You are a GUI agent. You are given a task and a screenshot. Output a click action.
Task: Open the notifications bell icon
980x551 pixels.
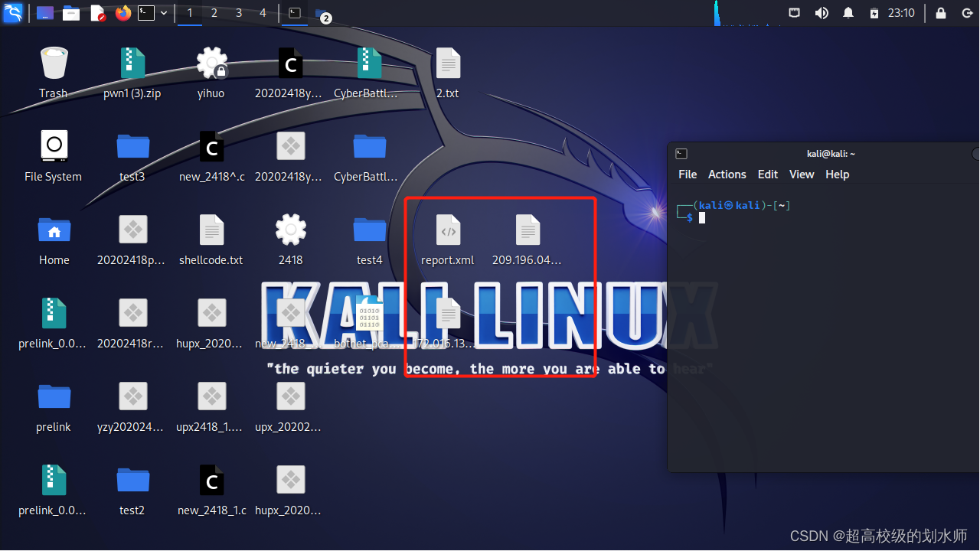(848, 13)
